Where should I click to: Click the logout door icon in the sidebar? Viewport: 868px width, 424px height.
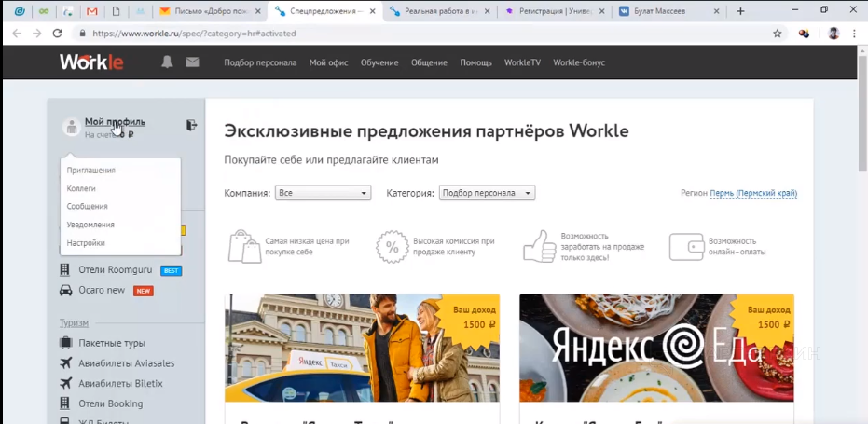coord(191,125)
